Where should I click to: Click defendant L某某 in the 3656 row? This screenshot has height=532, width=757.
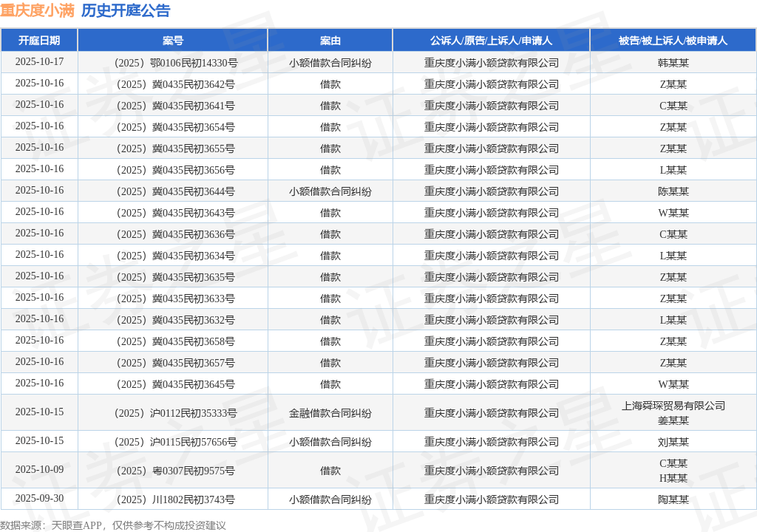(x=673, y=170)
